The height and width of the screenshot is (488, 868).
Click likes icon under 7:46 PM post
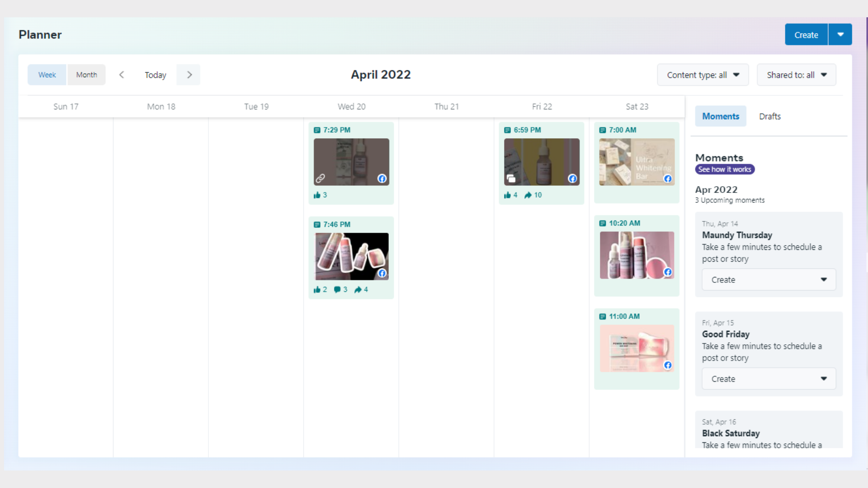(317, 290)
